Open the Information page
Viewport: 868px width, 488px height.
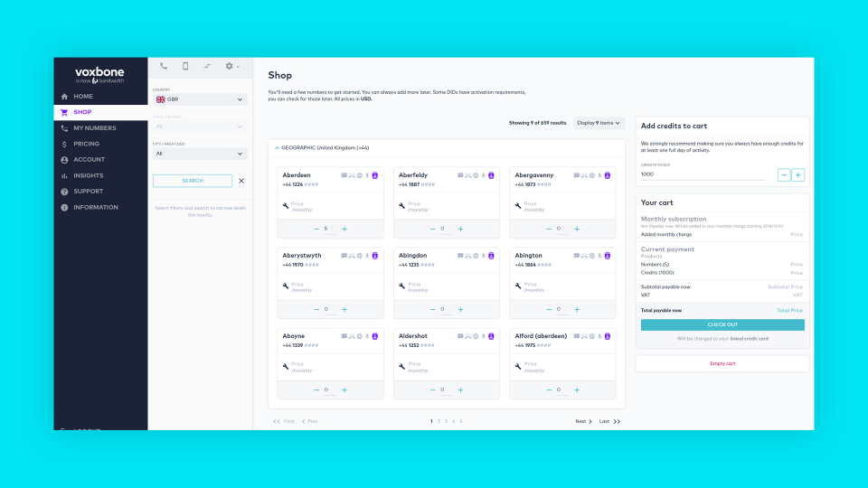[100, 208]
